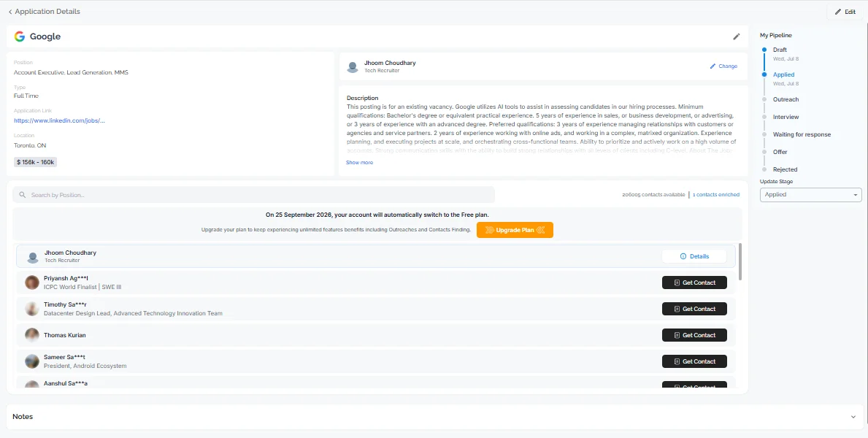Change the recruiter Jhoom Choudhary

point(723,66)
